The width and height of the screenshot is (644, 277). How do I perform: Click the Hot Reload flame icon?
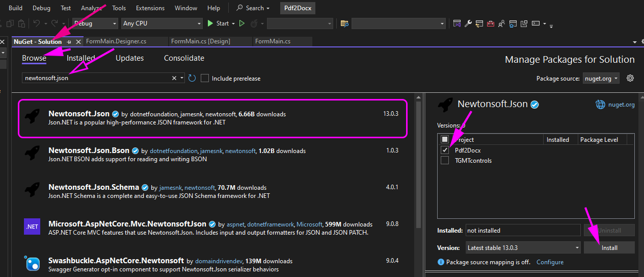point(254,23)
